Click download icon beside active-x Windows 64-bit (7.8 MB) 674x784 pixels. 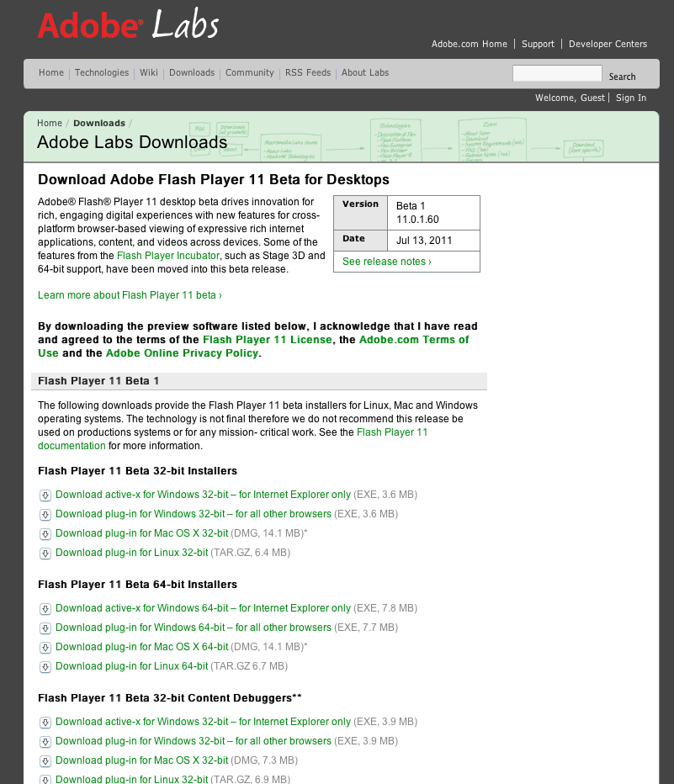coord(45,609)
